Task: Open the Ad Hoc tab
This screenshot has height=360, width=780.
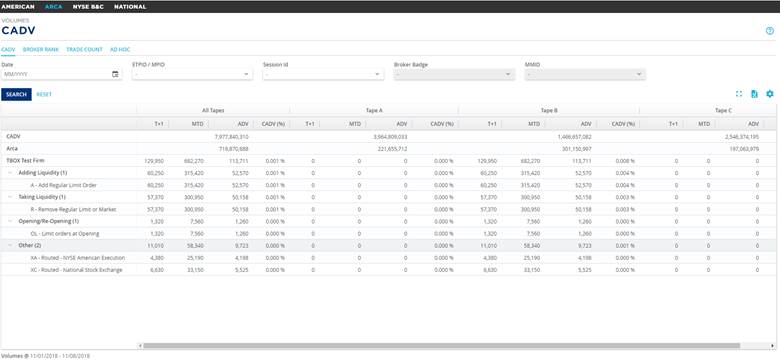Action: click(x=120, y=50)
